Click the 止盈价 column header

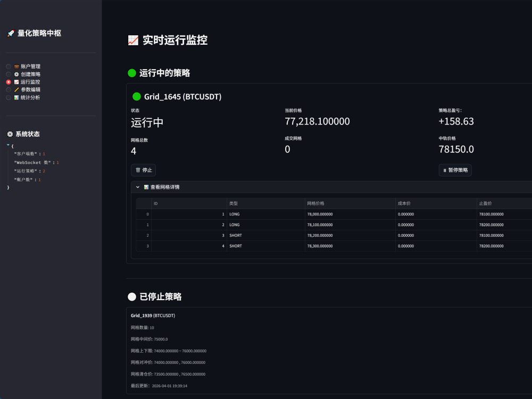pyautogui.click(x=504, y=204)
